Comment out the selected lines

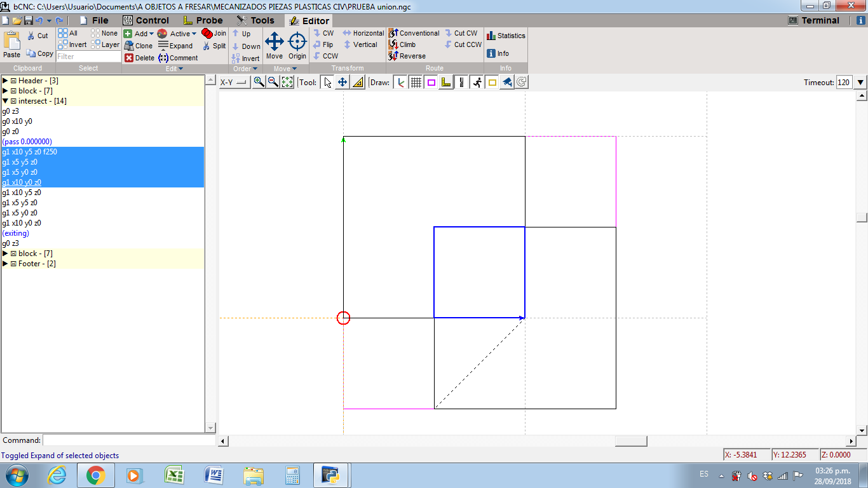178,58
